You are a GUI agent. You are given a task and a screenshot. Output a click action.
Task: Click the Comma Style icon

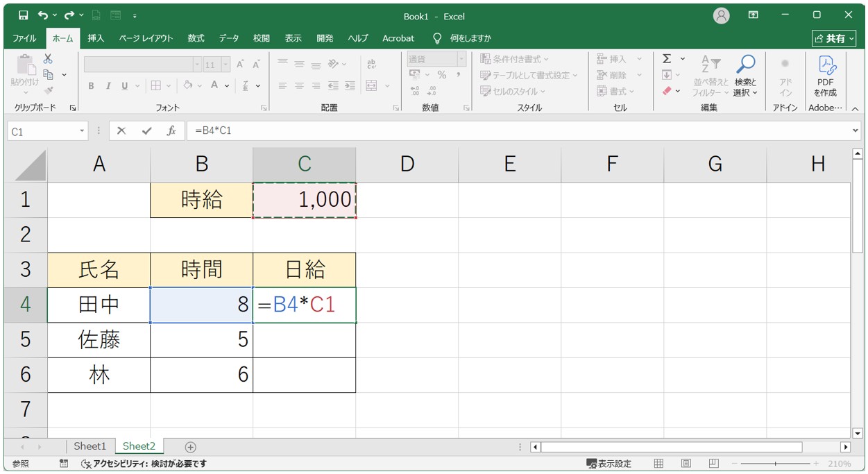[458, 75]
